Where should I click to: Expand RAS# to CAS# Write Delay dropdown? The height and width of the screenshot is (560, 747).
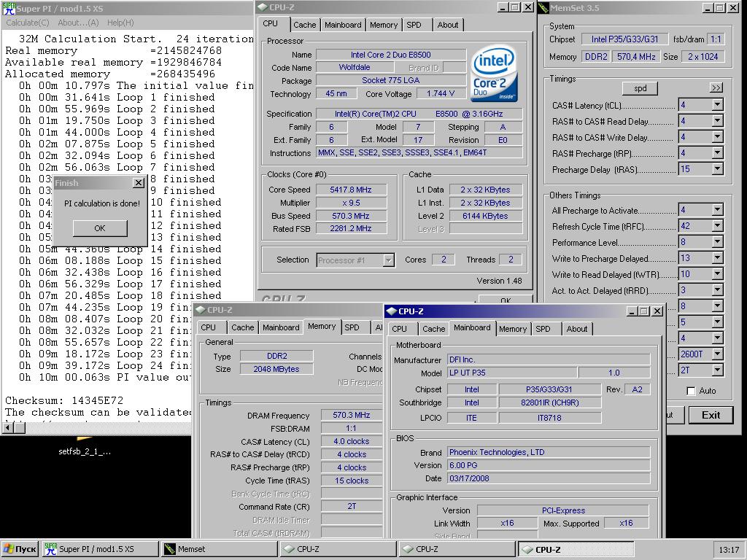[x=717, y=137]
